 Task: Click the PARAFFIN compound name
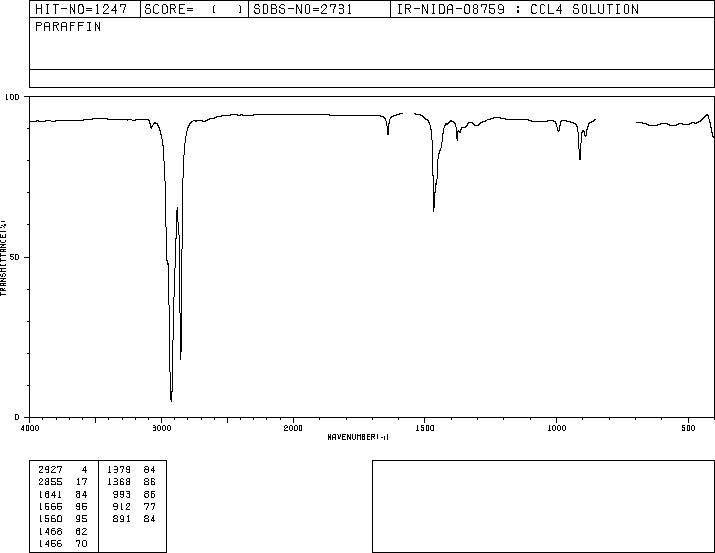click(68, 27)
